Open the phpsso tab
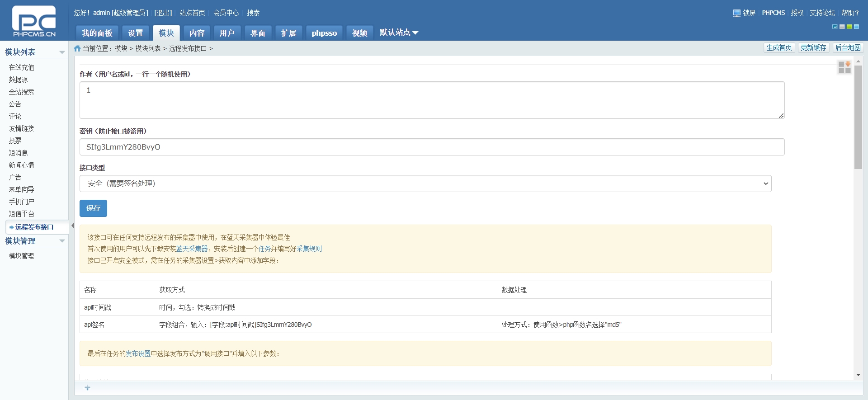868x400 pixels. click(x=324, y=33)
